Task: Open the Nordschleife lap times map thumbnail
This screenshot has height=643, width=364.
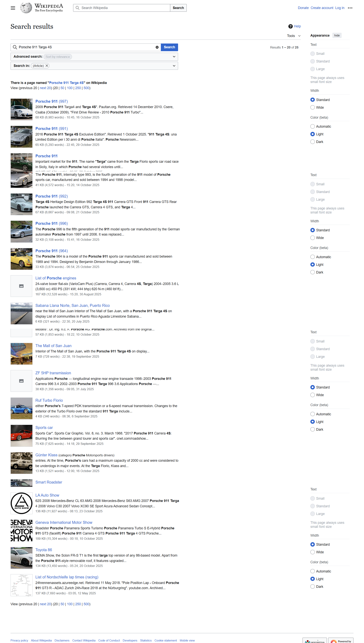Action: [x=21, y=585]
